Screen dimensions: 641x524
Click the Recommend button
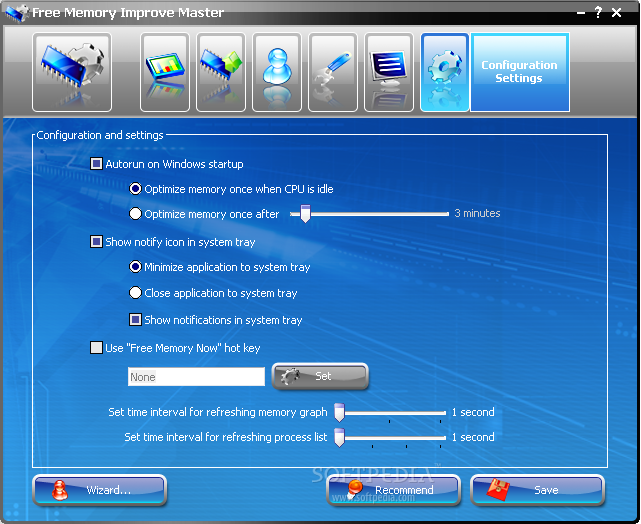click(x=394, y=490)
